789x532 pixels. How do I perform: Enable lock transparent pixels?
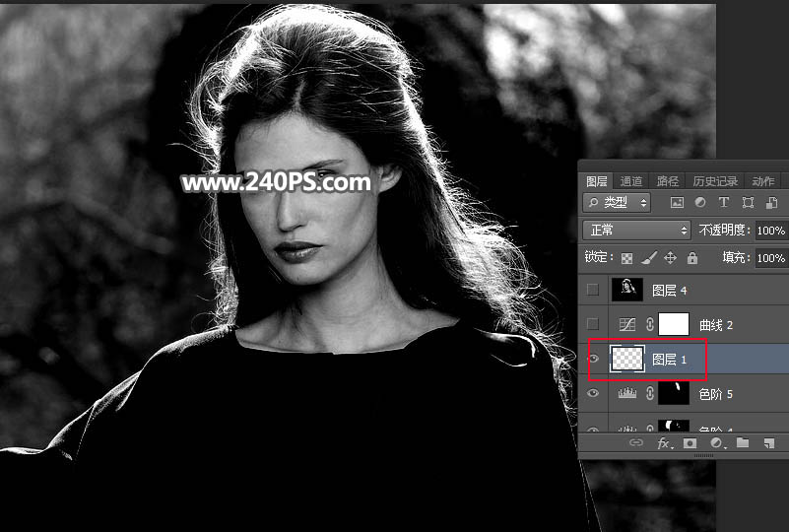click(626, 258)
